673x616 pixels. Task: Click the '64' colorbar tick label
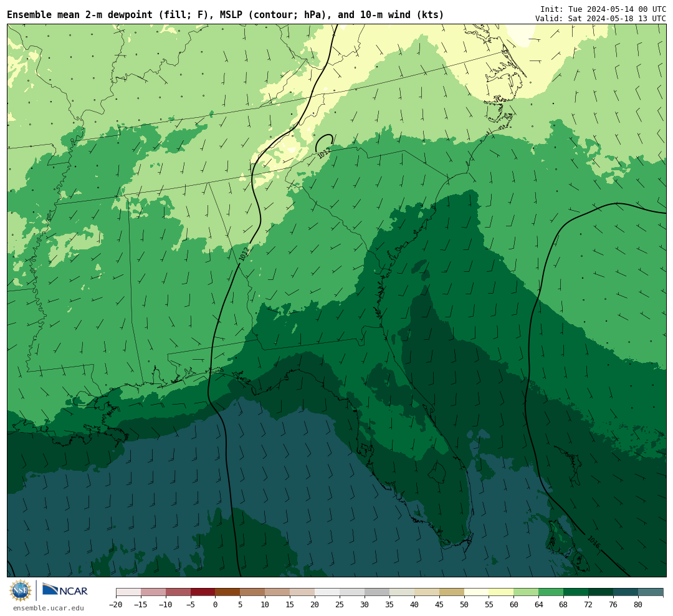539,605
